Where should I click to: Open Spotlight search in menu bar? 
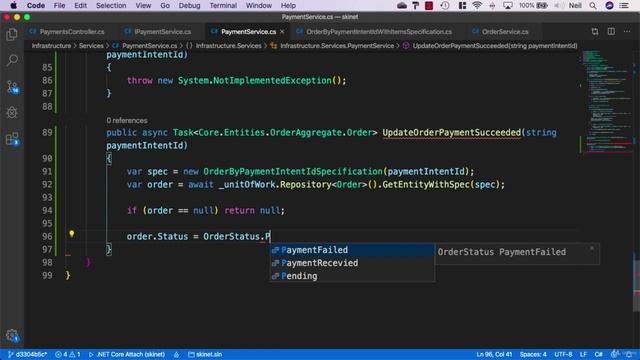click(593, 5)
